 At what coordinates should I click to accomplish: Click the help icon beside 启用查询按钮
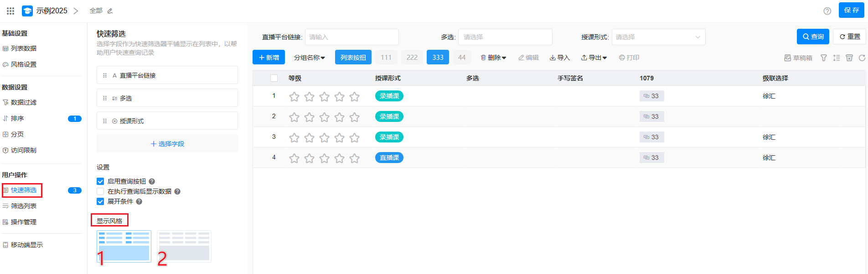tap(152, 181)
